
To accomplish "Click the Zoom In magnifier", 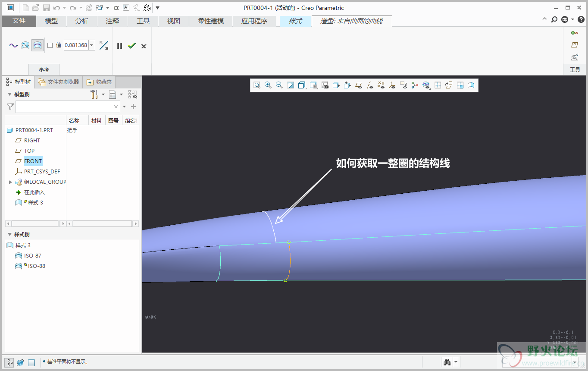I will tap(268, 85).
